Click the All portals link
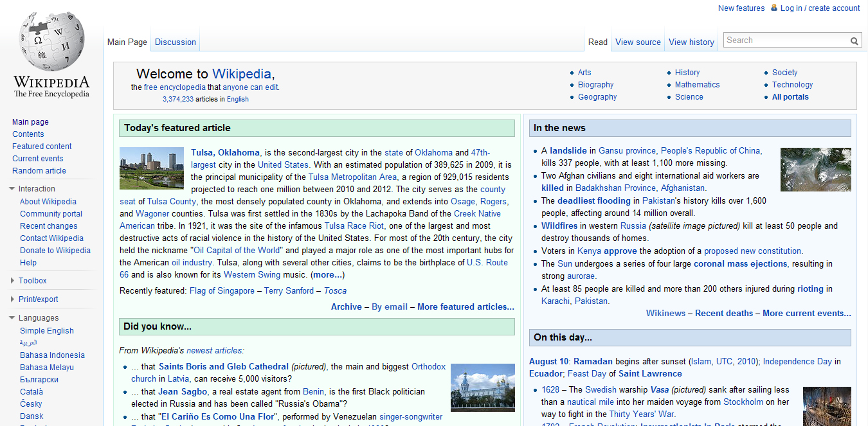The height and width of the screenshot is (426, 868). (791, 97)
